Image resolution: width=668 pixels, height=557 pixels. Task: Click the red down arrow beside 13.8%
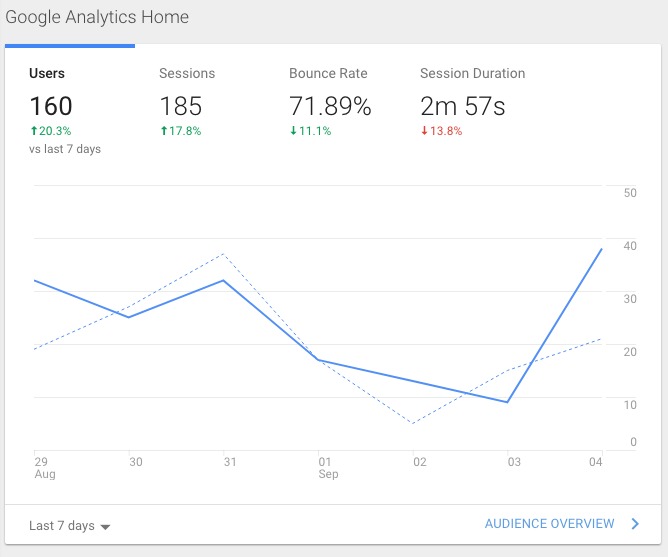click(x=423, y=131)
